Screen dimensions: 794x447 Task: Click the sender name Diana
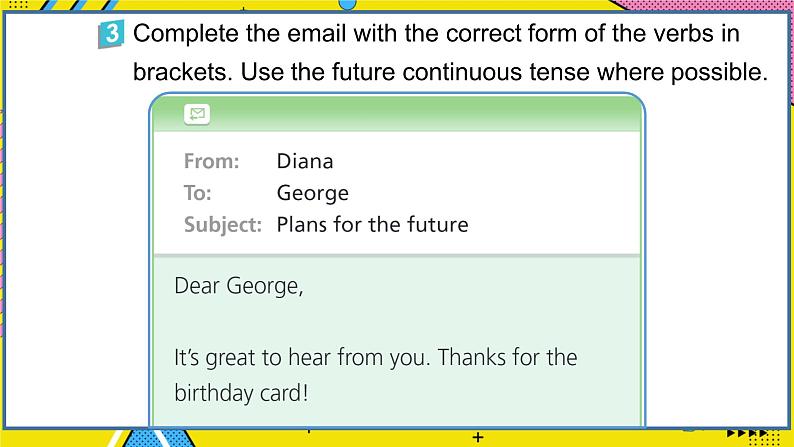click(x=304, y=161)
